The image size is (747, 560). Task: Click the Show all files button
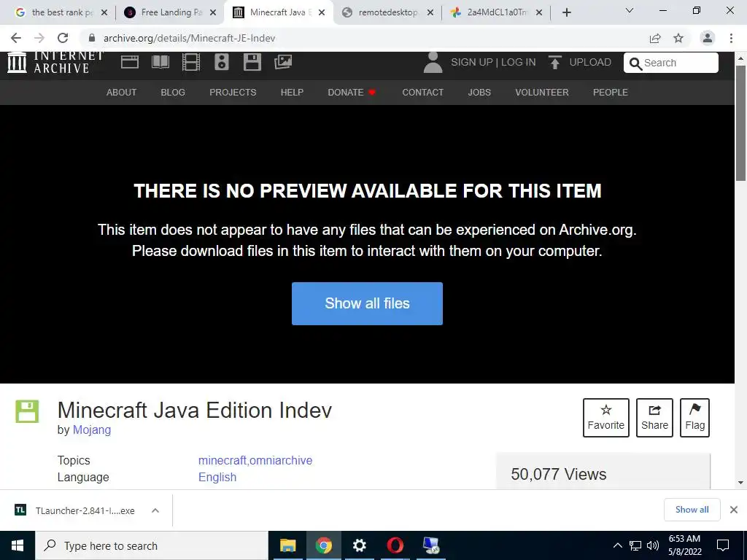pos(367,303)
